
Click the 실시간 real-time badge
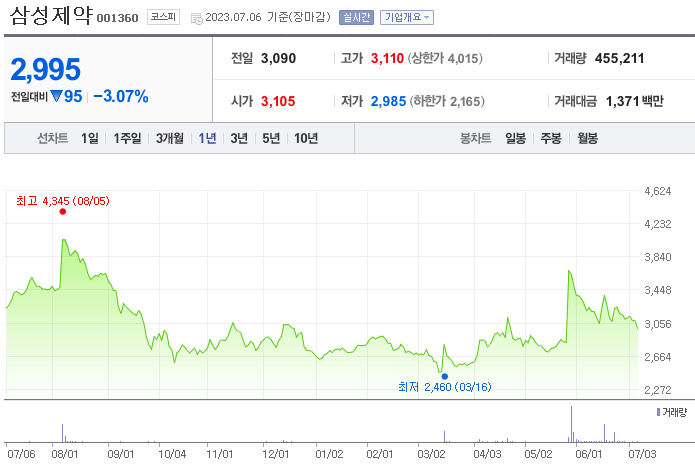tap(356, 17)
